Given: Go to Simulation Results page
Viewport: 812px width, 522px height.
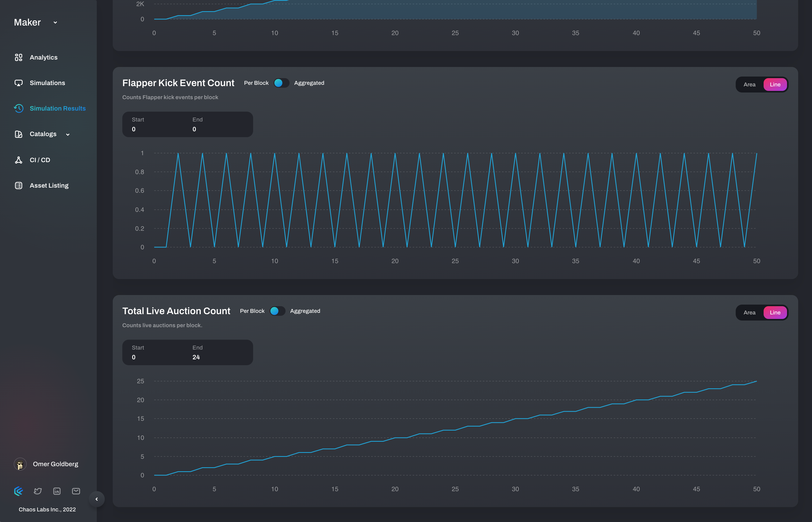Looking at the screenshot, I should (x=58, y=108).
